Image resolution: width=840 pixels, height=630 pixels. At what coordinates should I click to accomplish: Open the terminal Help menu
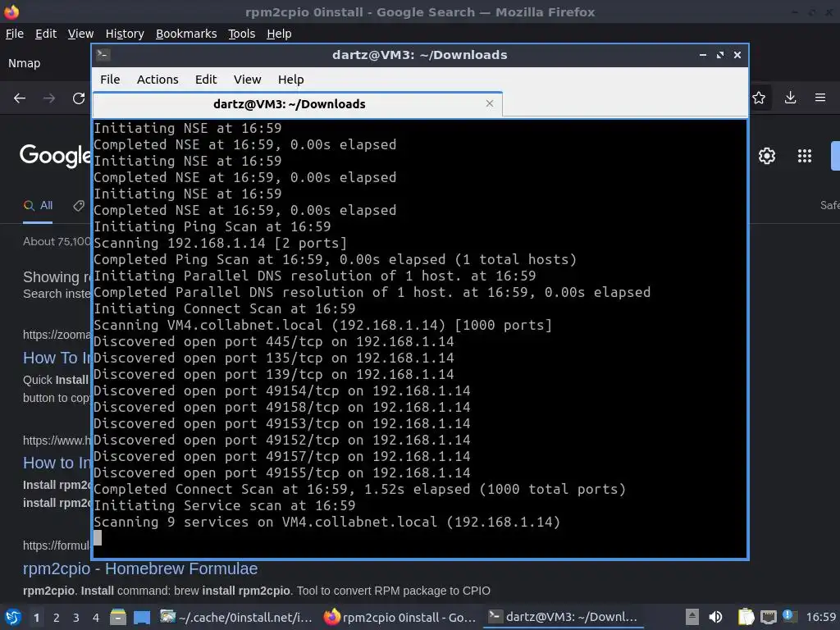[291, 80]
